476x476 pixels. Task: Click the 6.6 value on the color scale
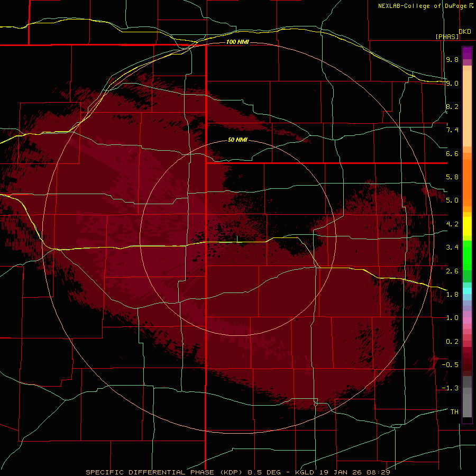452,153
